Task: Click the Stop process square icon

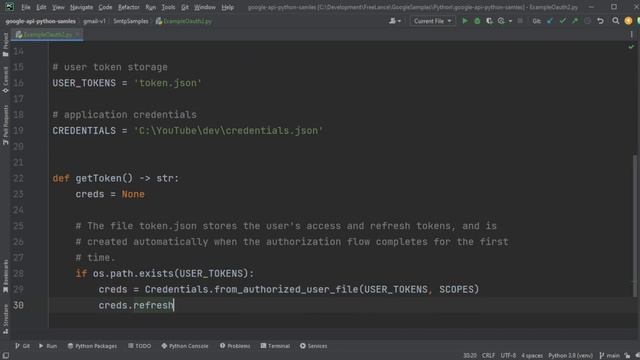Action: 520,21
